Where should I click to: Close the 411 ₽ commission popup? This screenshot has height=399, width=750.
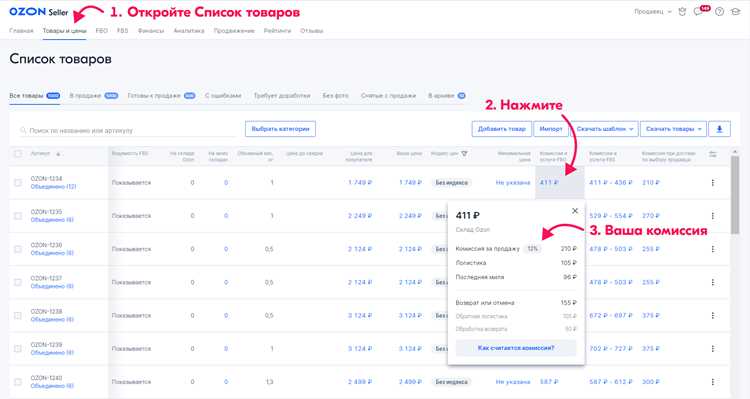[x=575, y=211]
